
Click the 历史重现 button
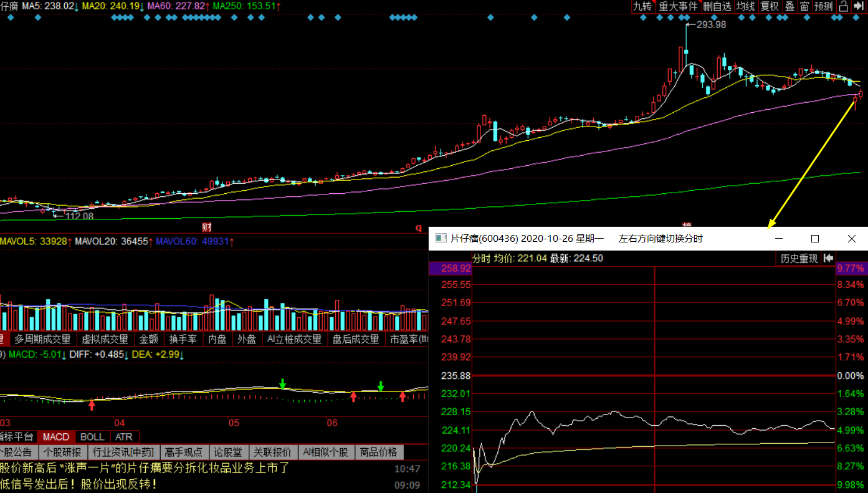799,258
